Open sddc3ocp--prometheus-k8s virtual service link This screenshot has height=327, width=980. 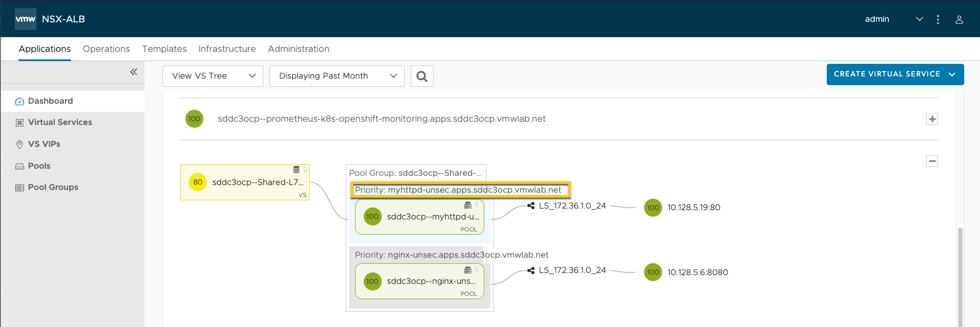(382, 119)
